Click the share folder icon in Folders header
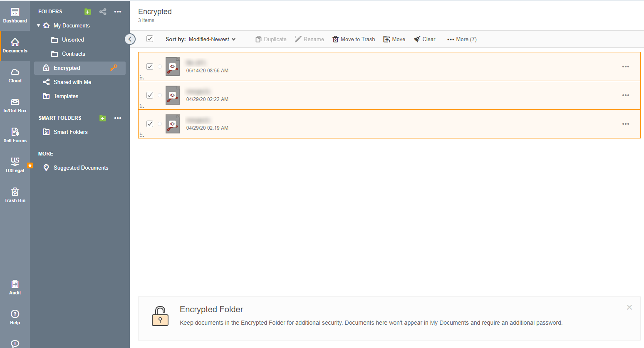The height and width of the screenshot is (348, 644). 103,12
